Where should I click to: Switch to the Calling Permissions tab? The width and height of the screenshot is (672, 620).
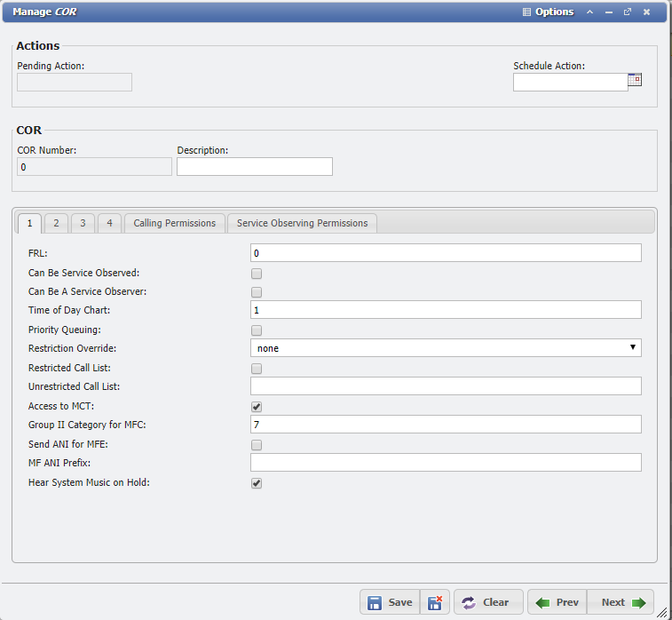(x=174, y=223)
